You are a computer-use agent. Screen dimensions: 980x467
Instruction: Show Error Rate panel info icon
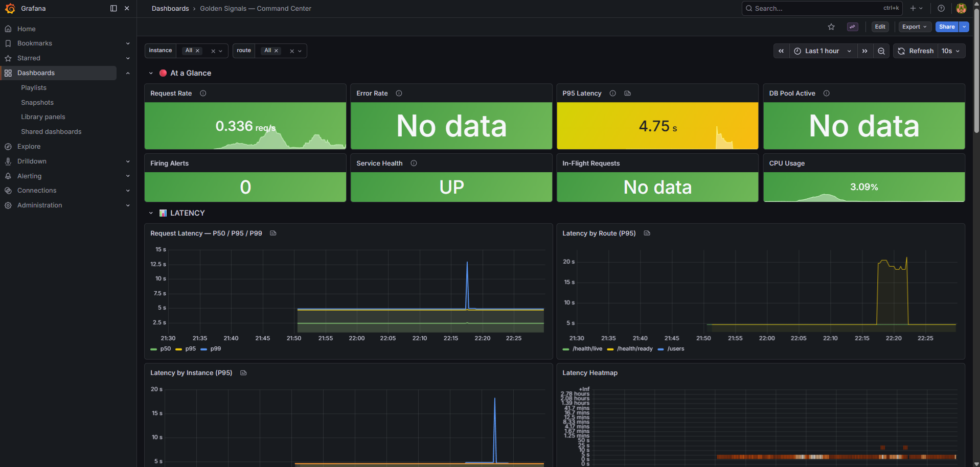tap(399, 94)
